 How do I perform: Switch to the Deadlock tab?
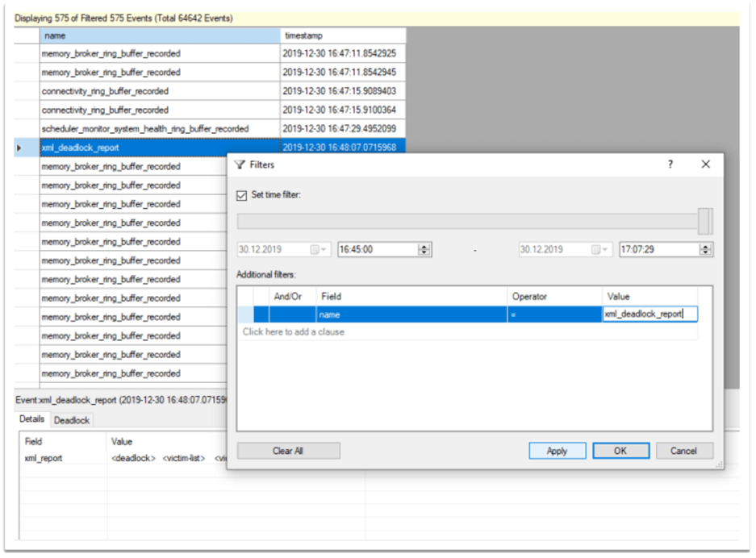tap(72, 420)
